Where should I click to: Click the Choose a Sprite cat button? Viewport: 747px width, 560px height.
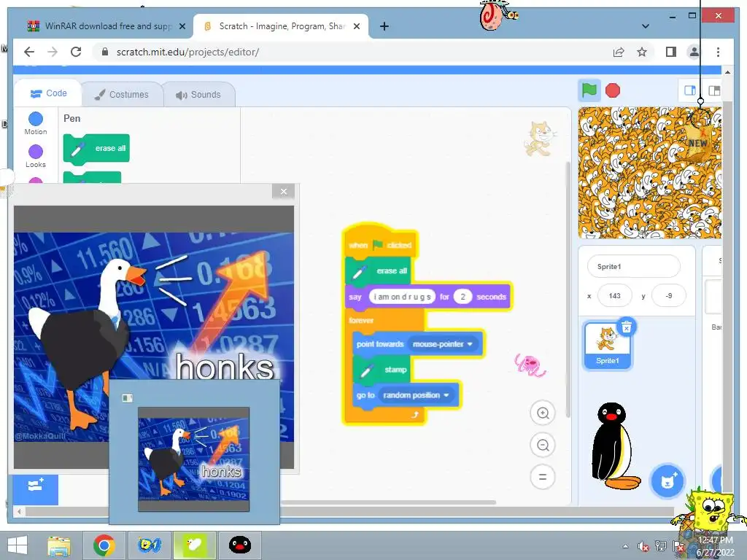coord(667,481)
